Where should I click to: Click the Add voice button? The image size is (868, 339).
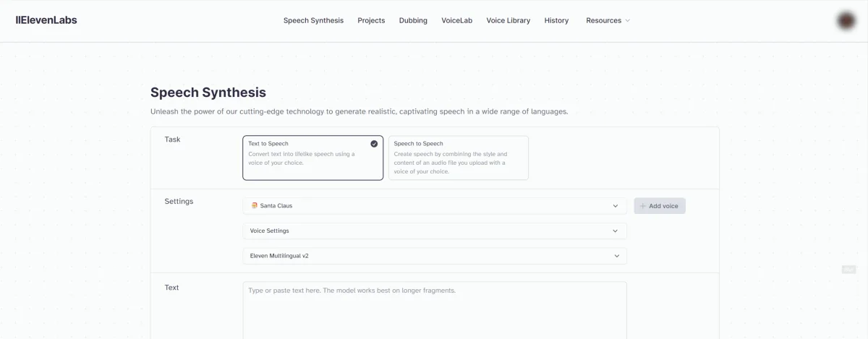pyautogui.click(x=660, y=206)
